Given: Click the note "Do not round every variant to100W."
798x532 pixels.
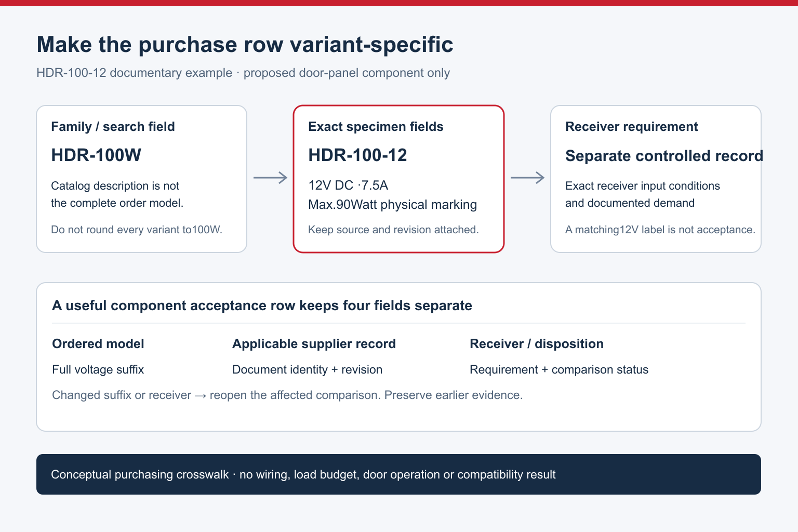Looking at the screenshot, I should 137,230.
